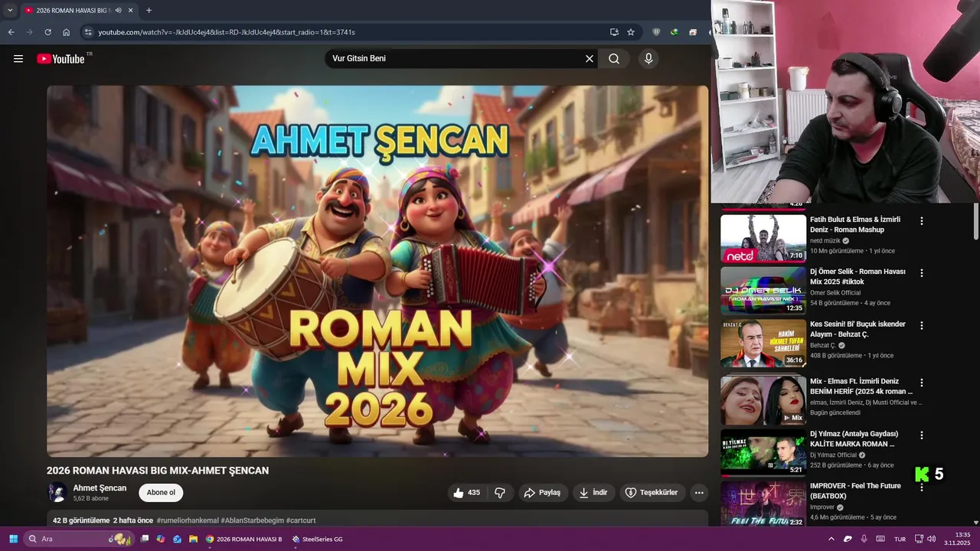Clear the search box text
This screenshot has height=551, width=980.
[590, 59]
